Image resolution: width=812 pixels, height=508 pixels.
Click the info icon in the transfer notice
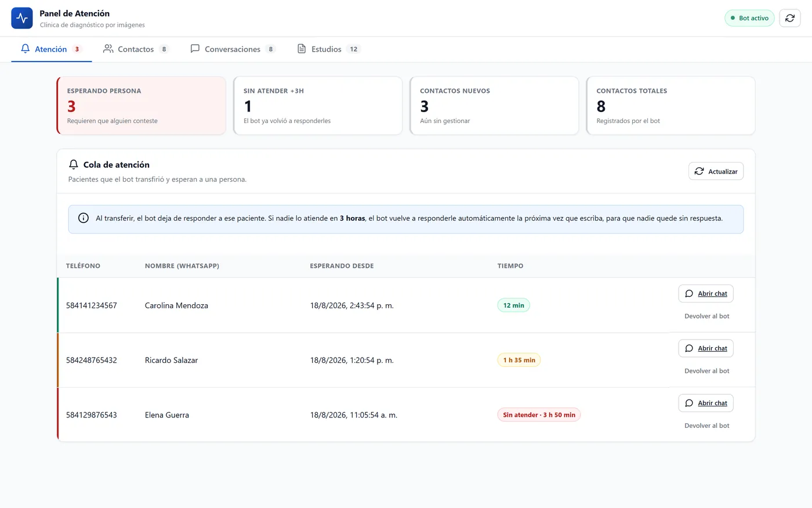coord(84,218)
